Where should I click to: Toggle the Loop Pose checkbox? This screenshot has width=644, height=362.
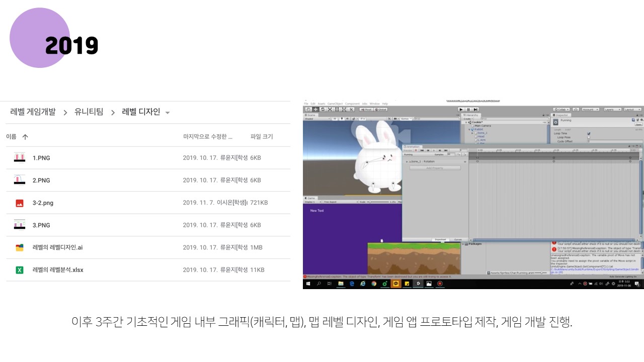pos(589,137)
